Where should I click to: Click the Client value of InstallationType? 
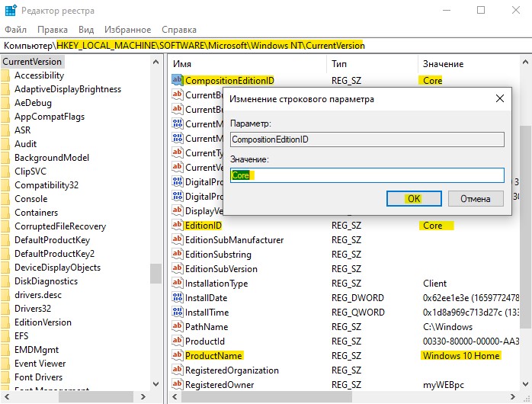[434, 284]
